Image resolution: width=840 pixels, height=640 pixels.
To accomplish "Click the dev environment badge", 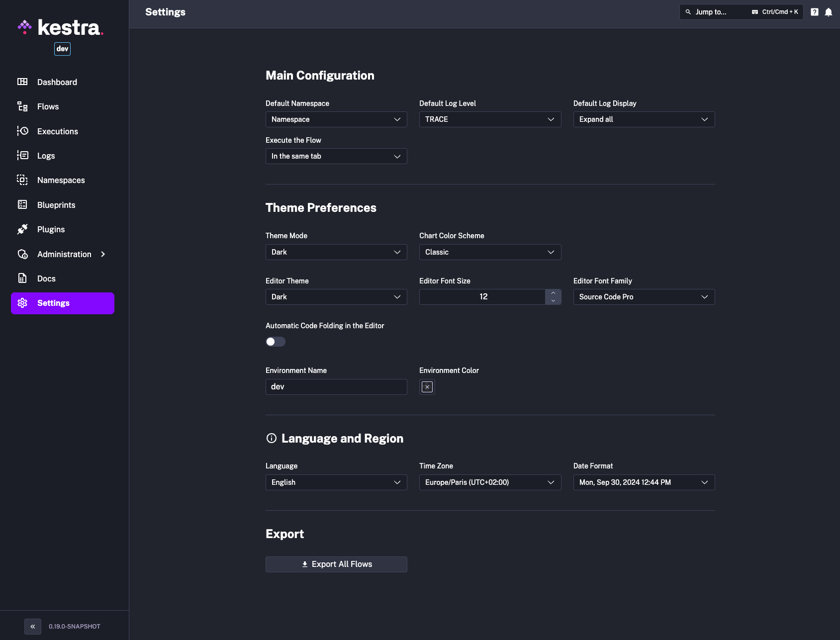I will 62,49.
